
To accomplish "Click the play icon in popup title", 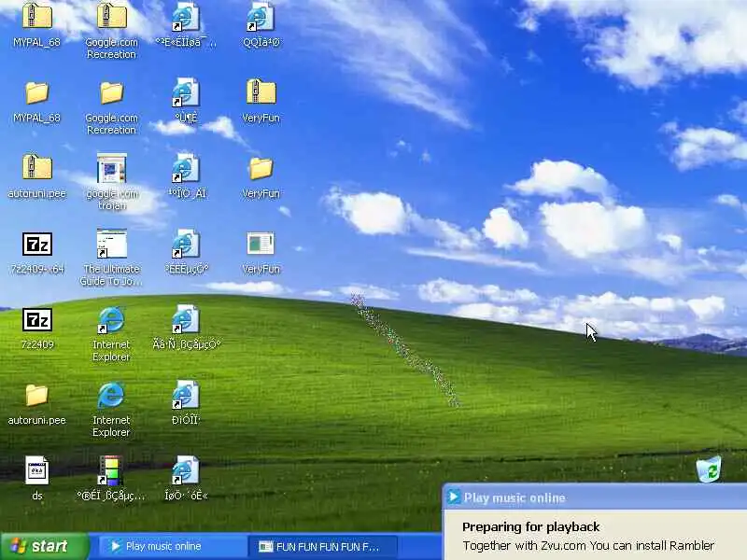I will 454,497.
